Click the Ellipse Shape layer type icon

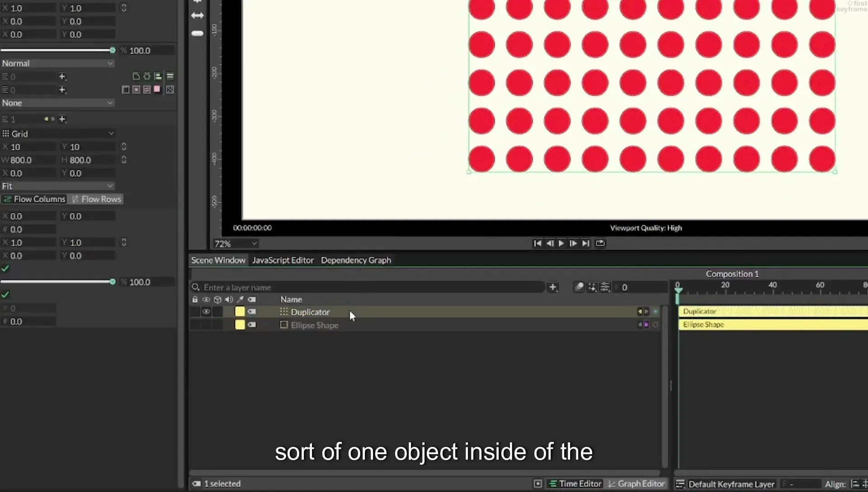tap(284, 325)
